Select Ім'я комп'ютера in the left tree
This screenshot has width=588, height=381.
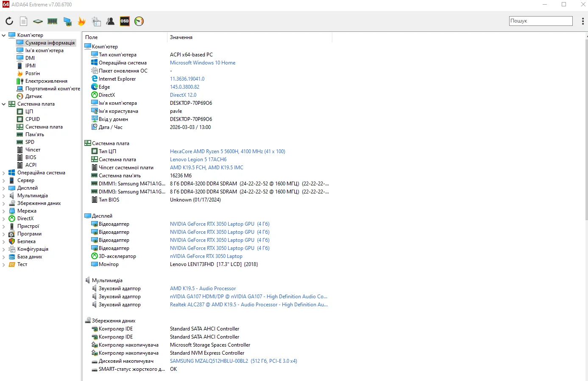tap(45, 50)
